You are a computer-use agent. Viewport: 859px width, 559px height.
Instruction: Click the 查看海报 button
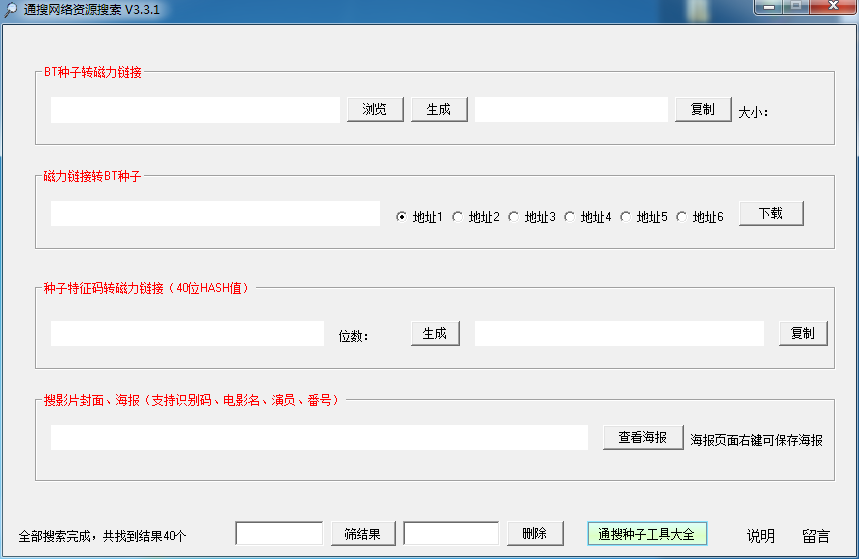643,437
